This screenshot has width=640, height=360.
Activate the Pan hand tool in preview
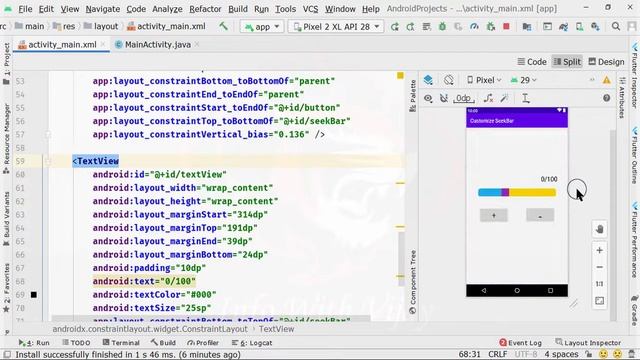599,229
